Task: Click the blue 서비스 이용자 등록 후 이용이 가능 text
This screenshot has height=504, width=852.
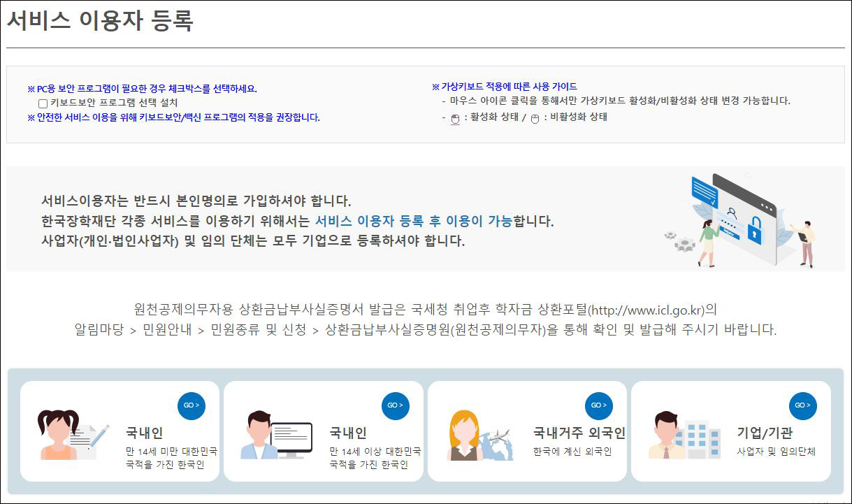Action: pos(414,222)
